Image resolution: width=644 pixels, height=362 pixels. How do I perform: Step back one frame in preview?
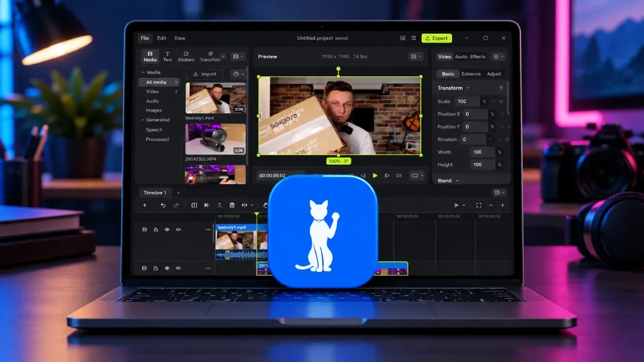coord(363,175)
